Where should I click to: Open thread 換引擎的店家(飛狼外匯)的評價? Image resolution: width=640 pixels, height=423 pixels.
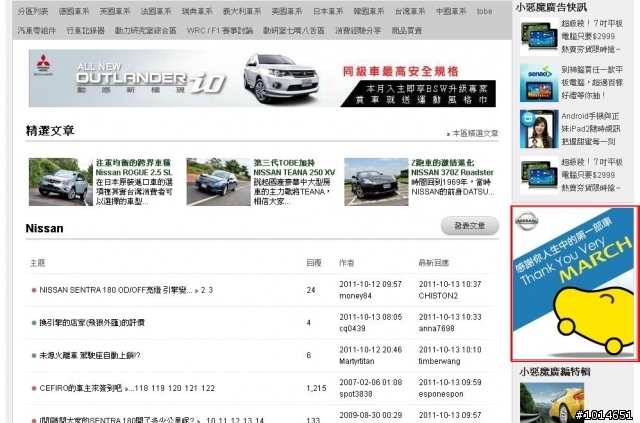click(x=92, y=323)
